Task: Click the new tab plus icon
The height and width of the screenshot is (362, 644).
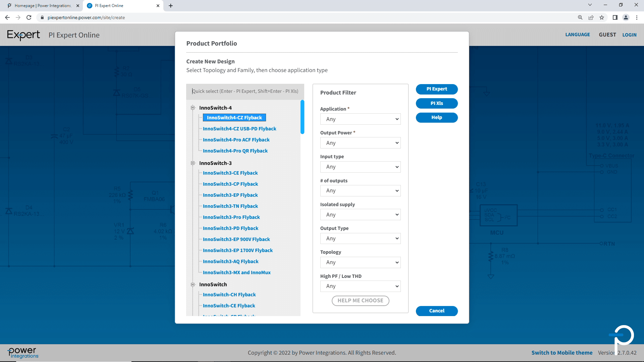Action: click(171, 6)
